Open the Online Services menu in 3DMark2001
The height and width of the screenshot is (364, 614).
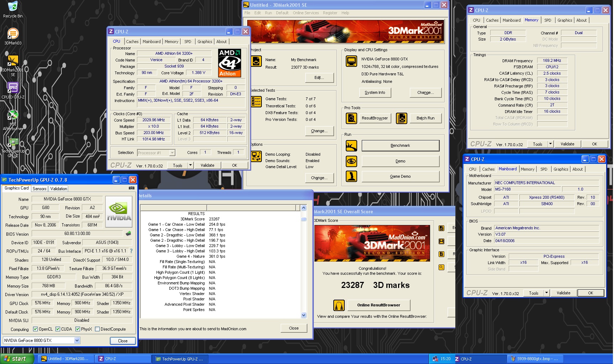(x=306, y=13)
